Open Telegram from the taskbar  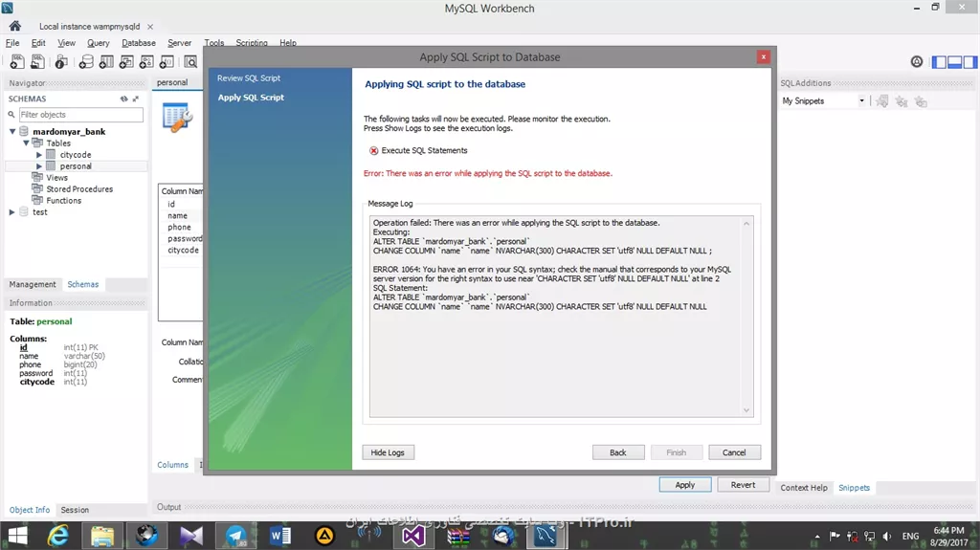(x=235, y=536)
